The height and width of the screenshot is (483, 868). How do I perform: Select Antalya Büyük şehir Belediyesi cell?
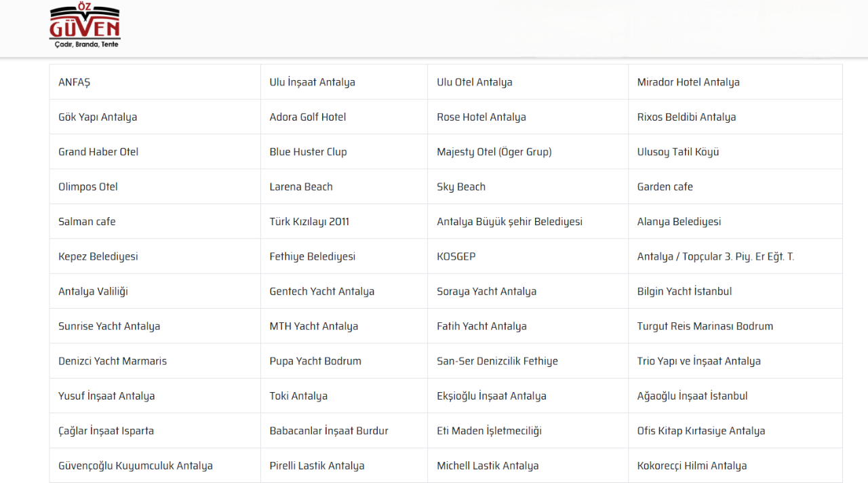point(509,222)
